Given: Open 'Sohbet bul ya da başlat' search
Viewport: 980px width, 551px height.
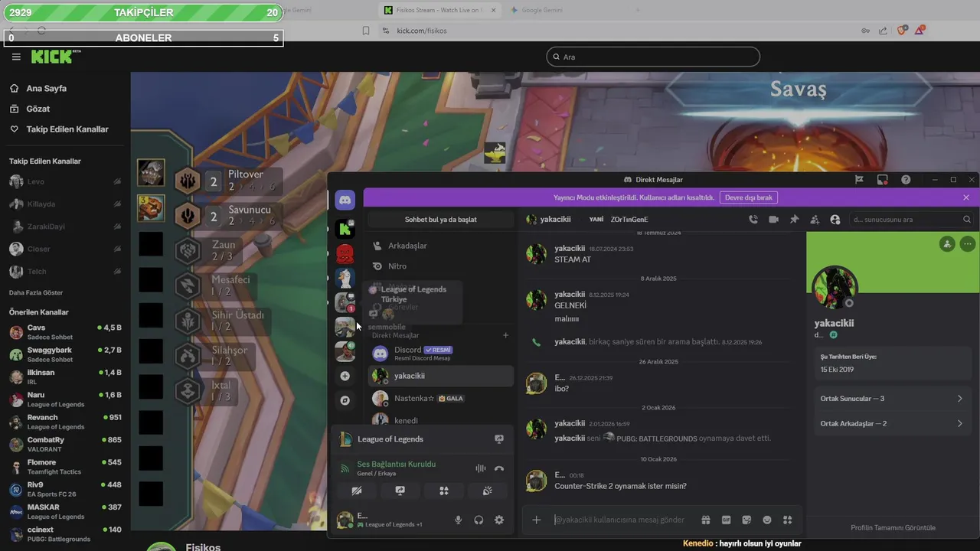Looking at the screenshot, I should [440, 219].
